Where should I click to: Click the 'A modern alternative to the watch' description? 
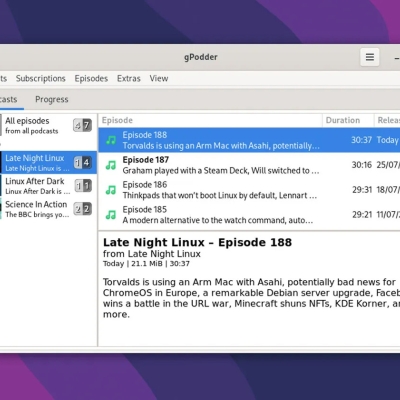click(x=218, y=220)
